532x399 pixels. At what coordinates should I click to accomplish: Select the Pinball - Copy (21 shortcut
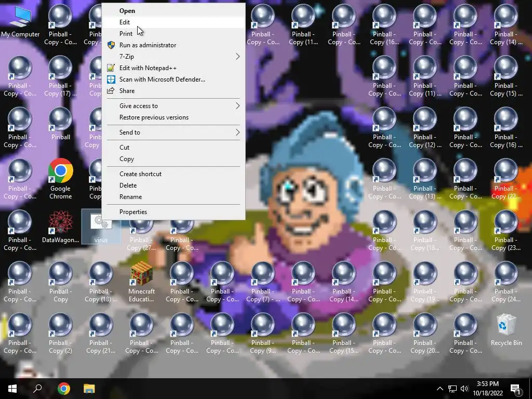click(101, 333)
